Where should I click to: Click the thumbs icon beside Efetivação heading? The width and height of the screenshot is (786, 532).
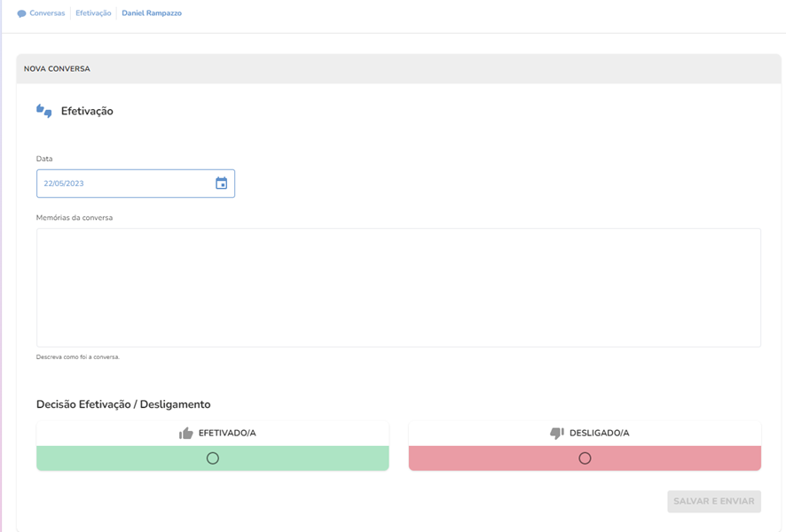click(44, 111)
